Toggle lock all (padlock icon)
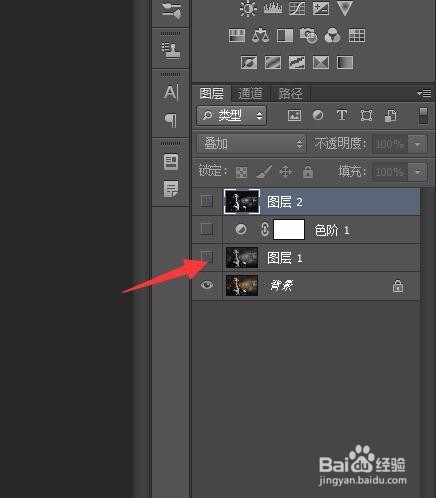This screenshot has width=436, height=498. (x=308, y=172)
